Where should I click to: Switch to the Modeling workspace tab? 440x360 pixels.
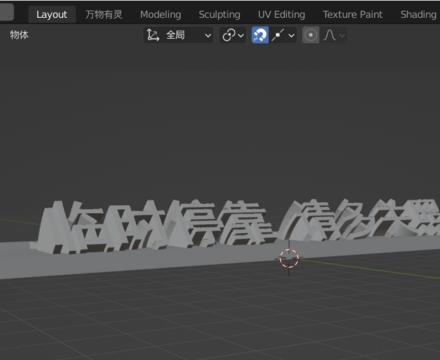161,15
